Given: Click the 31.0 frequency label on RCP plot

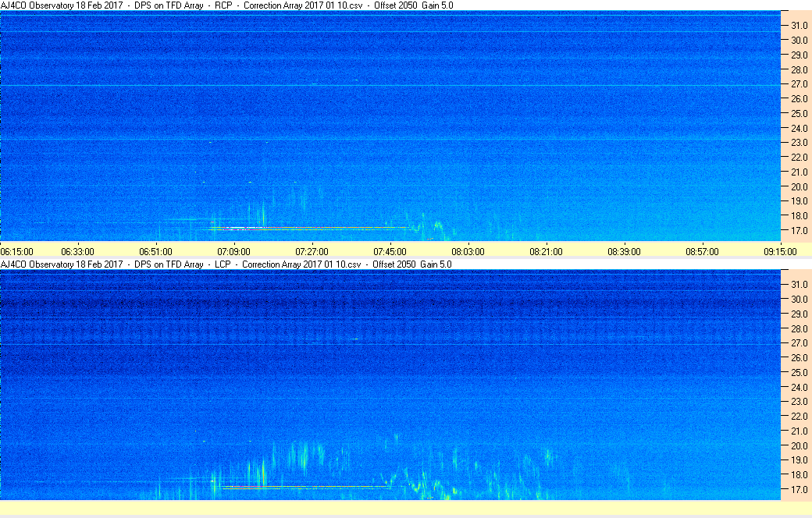Looking at the screenshot, I should click(x=799, y=26).
